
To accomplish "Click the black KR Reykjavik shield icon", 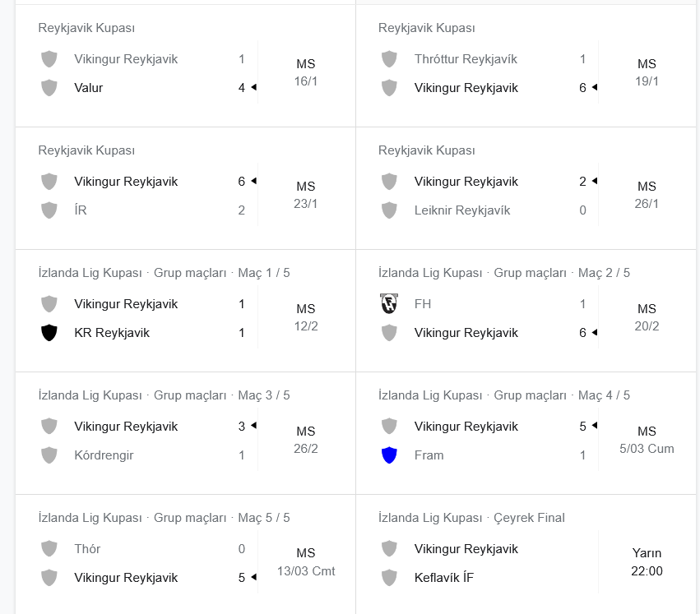I will 49,333.
